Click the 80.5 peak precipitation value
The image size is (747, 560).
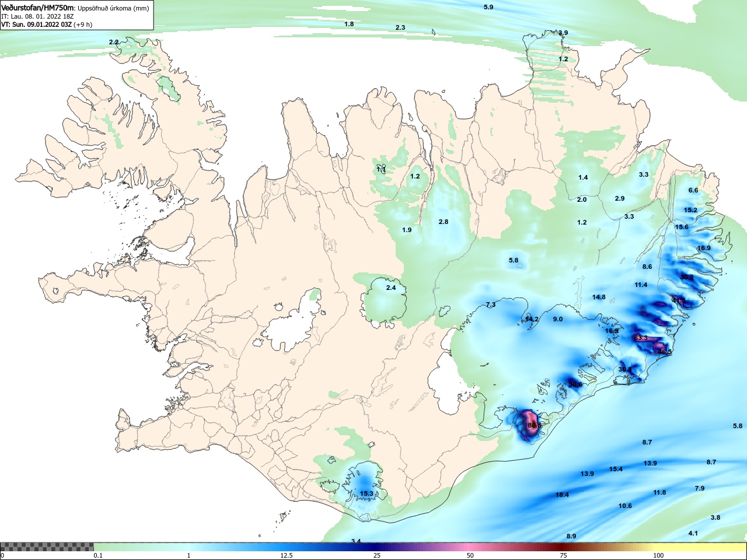click(535, 426)
